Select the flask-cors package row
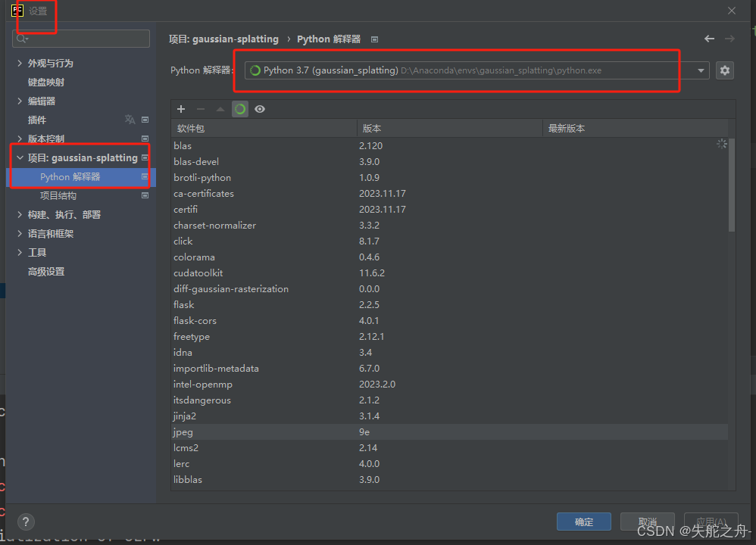The image size is (756, 545). tap(449, 320)
